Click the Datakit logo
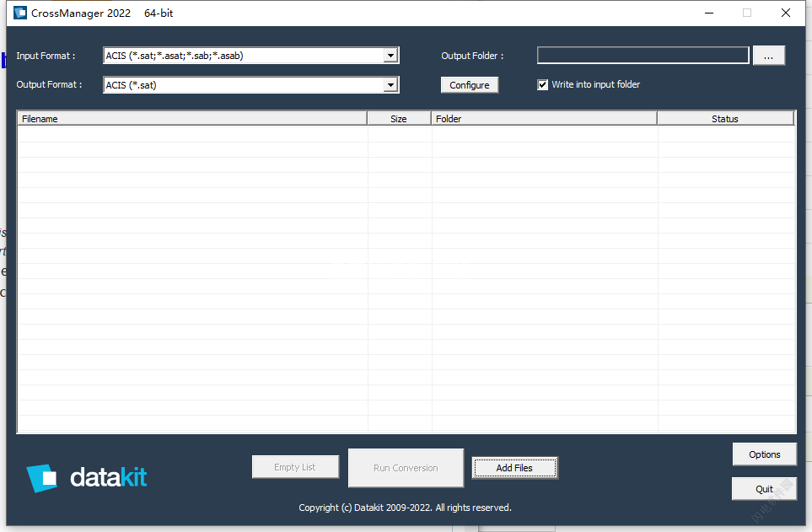812x532 pixels. (x=87, y=477)
